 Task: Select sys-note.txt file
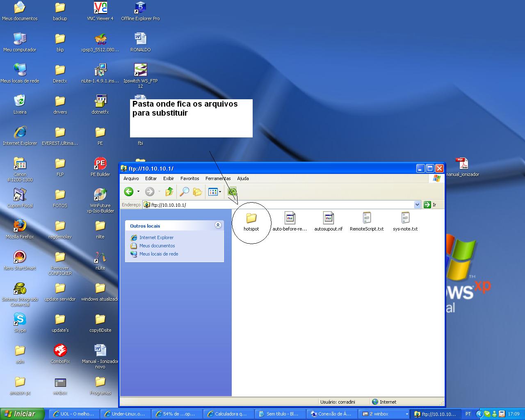pyautogui.click(x=405, y=222)
